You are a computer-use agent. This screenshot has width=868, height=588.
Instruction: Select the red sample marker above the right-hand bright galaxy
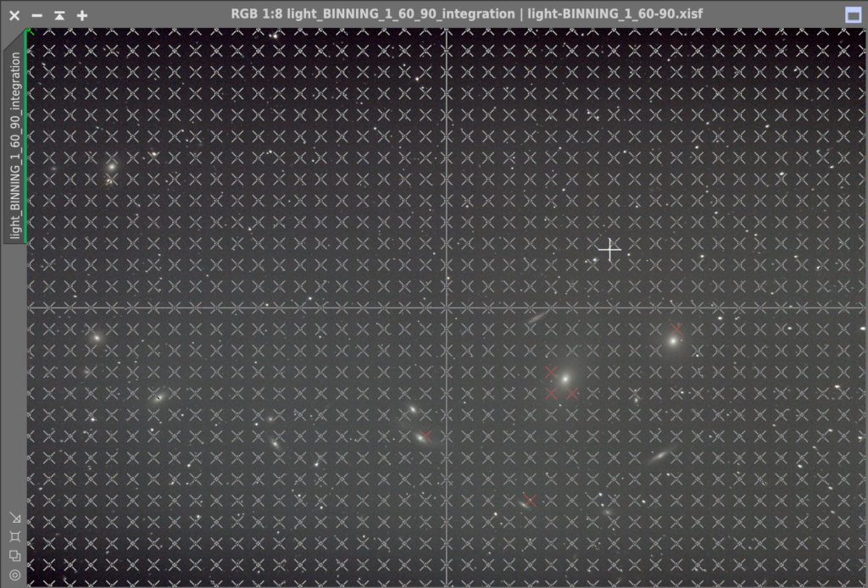(x=676, y=329)
